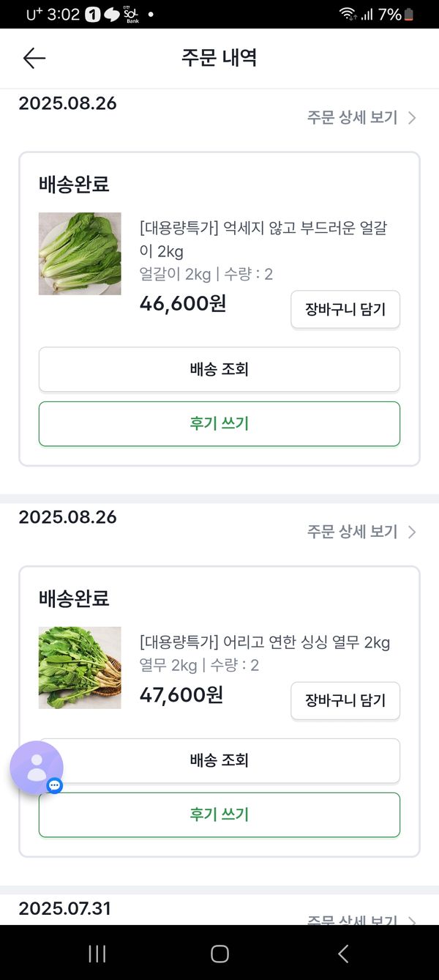
Task: Open the 얼갈이 product thumbnail image
Action: 80,253
